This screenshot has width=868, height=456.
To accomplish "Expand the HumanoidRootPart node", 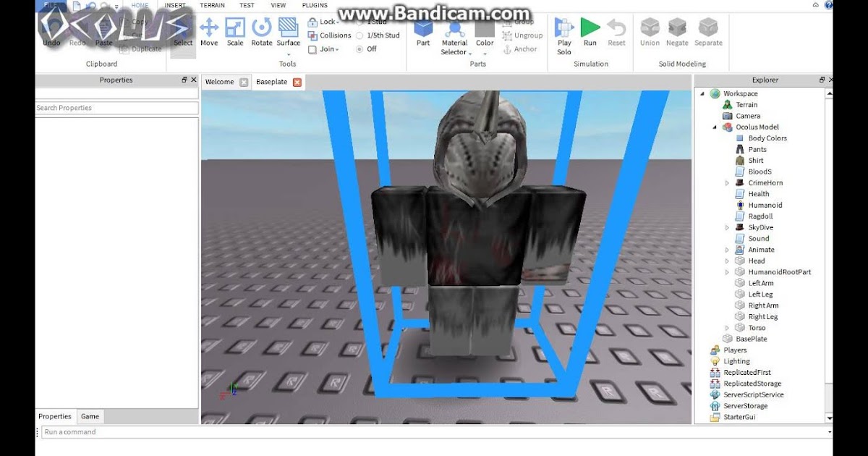I will [728, 272].
